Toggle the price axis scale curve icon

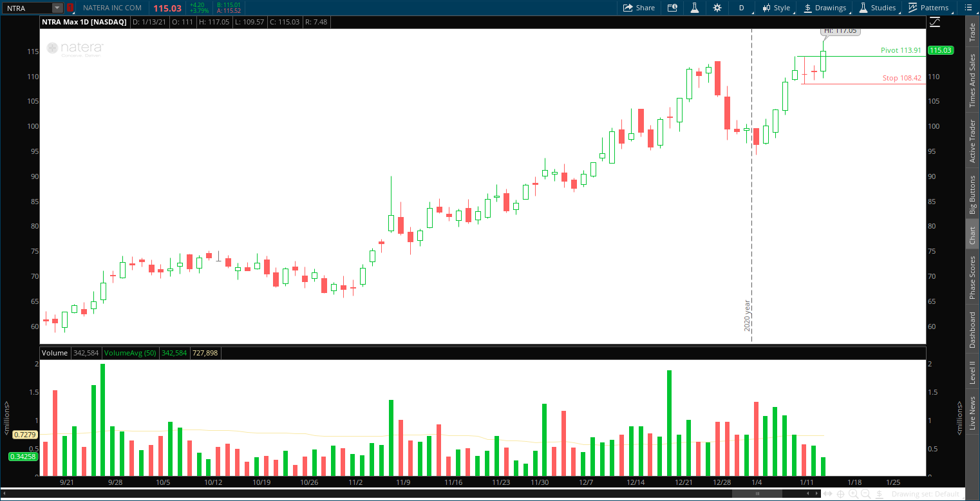coord(934,22)
